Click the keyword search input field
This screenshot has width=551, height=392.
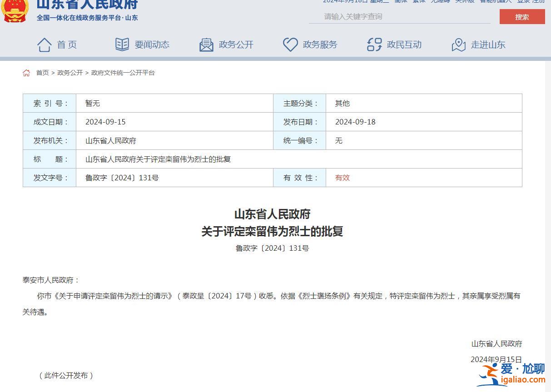coord(400,17)
